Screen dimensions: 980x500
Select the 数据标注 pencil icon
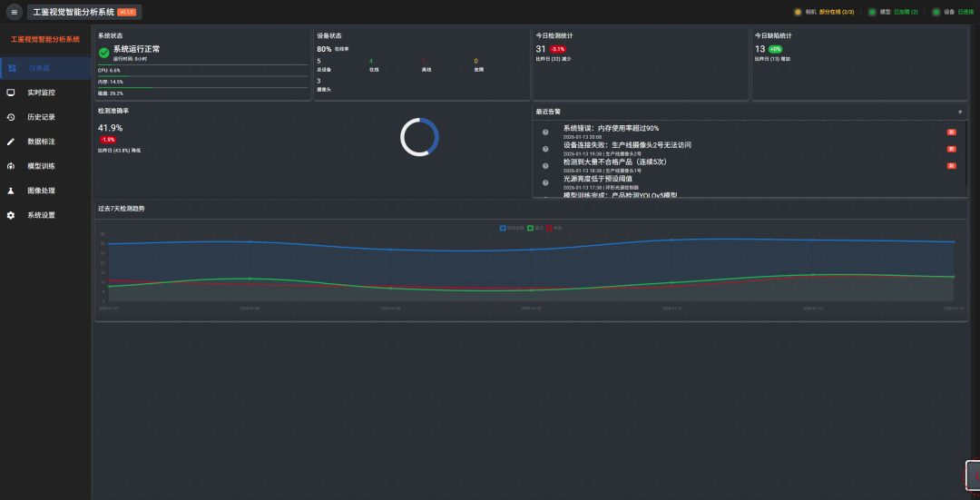click(x=11, y=142)
